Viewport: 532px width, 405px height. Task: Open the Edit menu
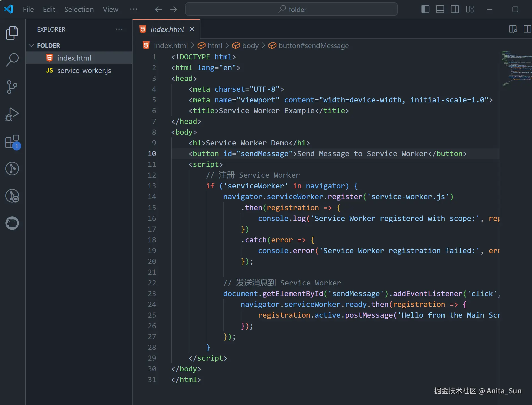point(49,9)
